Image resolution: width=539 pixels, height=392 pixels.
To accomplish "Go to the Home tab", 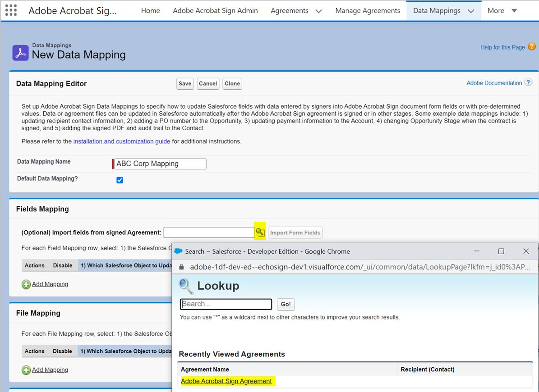I will (150, 11).
